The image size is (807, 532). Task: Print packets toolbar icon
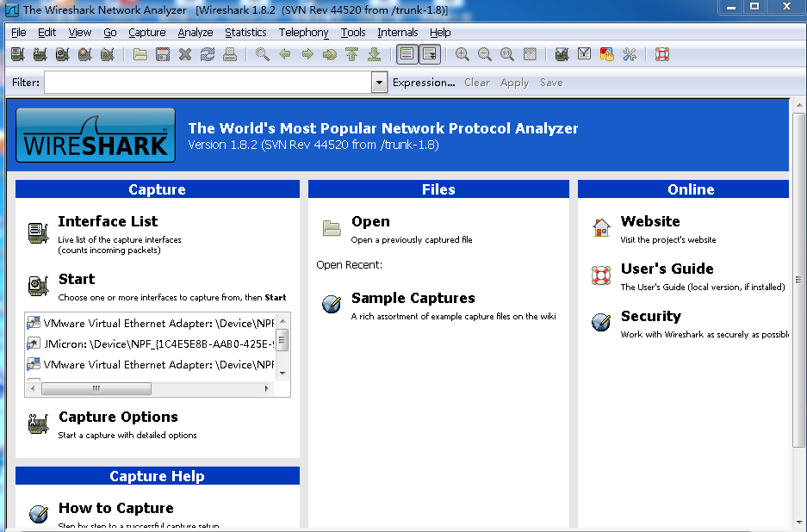tap(230, 54)
